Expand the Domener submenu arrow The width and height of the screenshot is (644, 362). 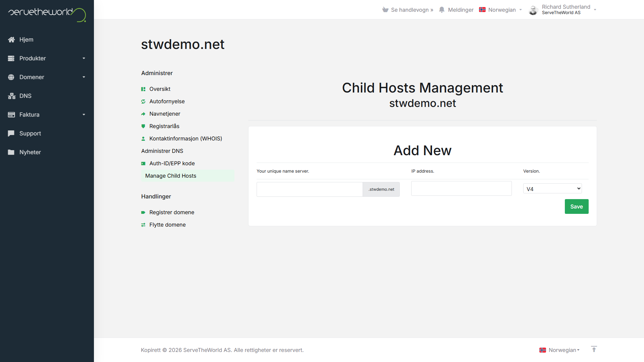pyautogui.click(x=84, y=77)
